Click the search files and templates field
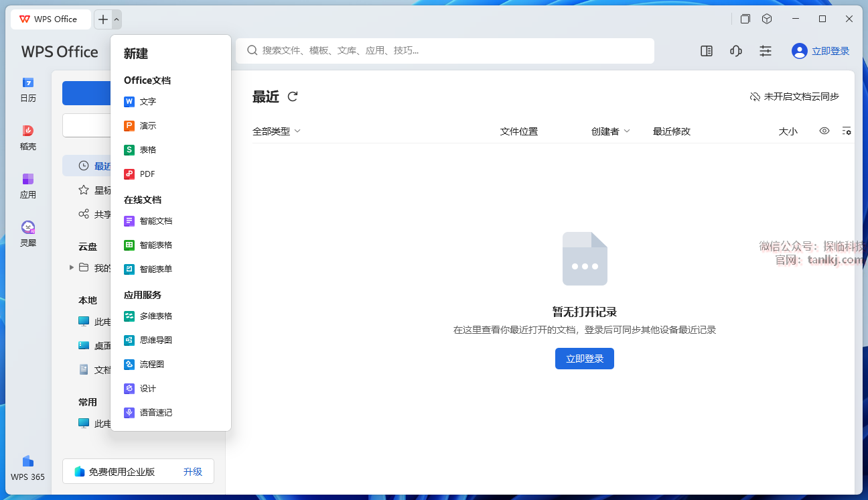 [445, 51]
